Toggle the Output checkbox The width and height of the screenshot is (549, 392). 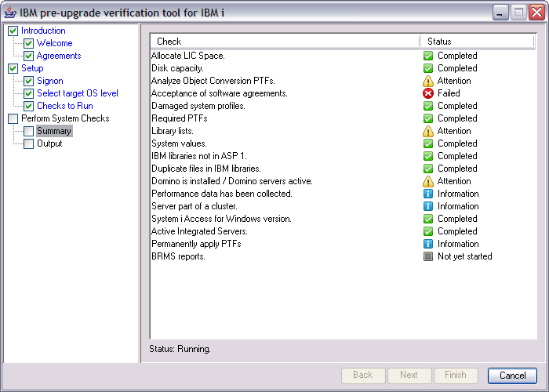click(29, 143)
